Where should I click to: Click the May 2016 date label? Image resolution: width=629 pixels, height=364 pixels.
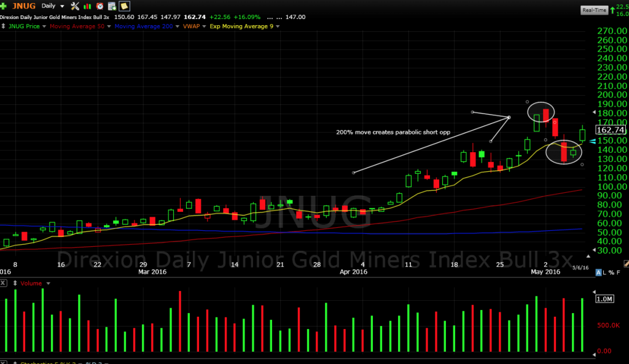[x=545, y=272]
